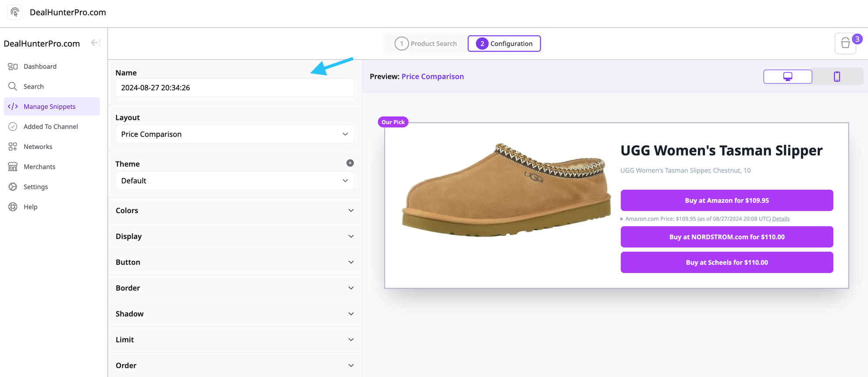Expand the Shadow section

[x=235, y=314]
